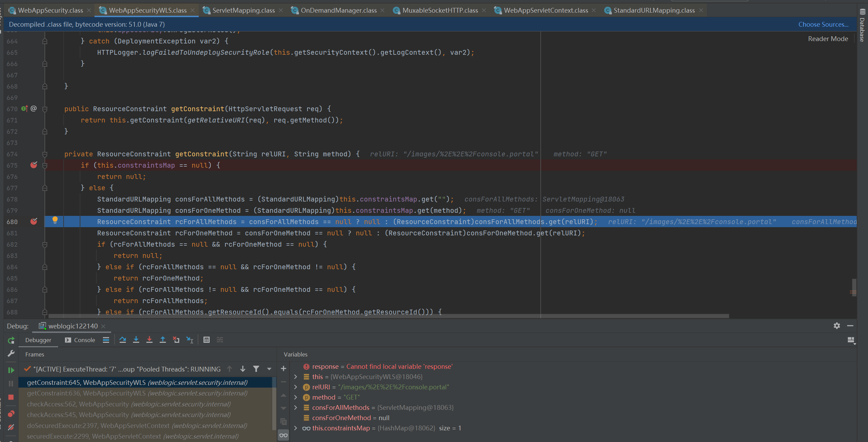Viewport: 868px width, 442px height.
Task: Expand the consForAllMethods variable node
Action: click(x=296, y=407)
